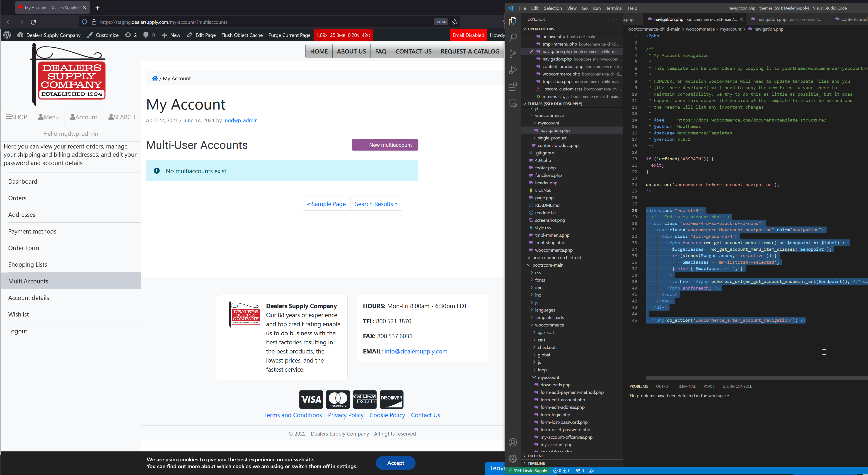Screen dimensions: 868x475
Task: Select the Customize brush icon in admin bar
Action: [89, 35]
